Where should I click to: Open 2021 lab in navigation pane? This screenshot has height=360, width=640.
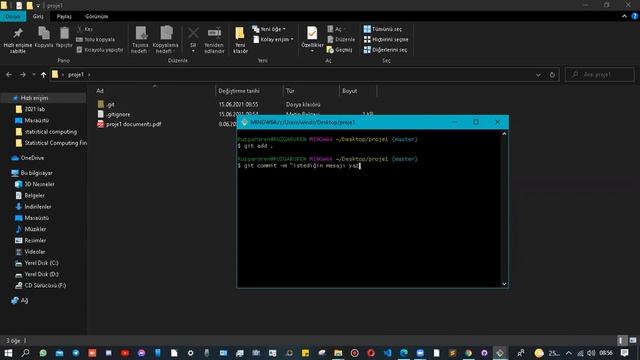tap(35, 109)
